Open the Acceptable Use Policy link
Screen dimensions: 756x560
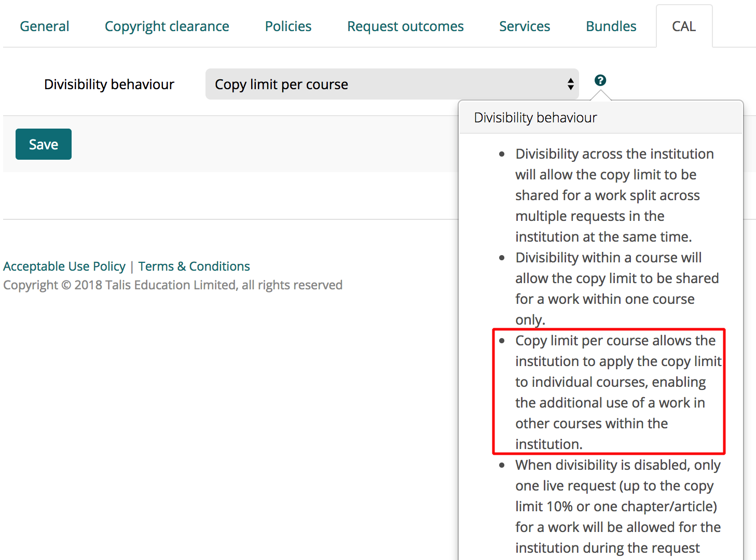[x=64, y=267]
